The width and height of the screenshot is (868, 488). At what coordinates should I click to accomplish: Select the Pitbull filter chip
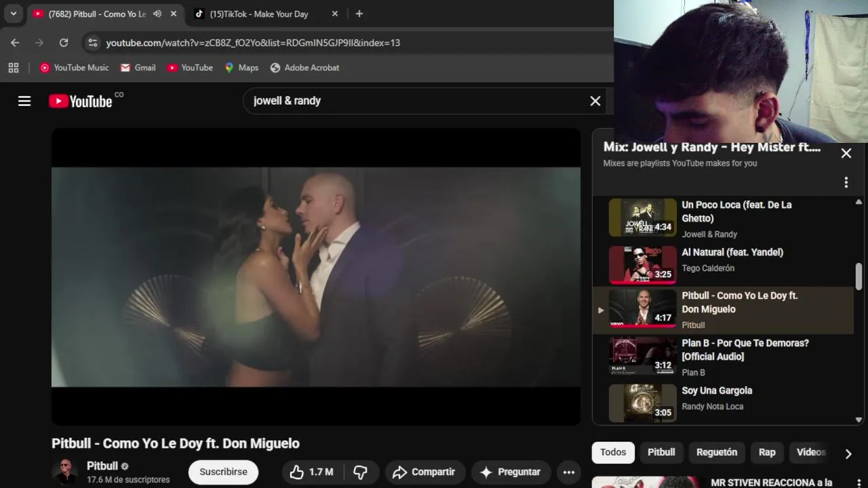pyautogui.click(x=661, y=452)
